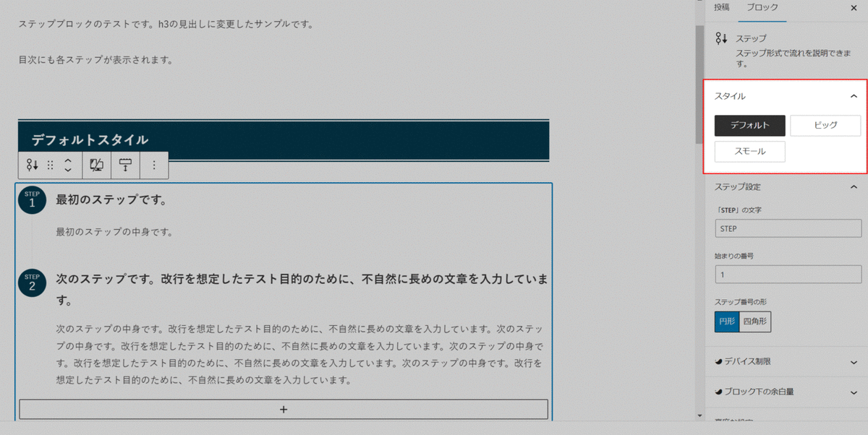Open block bottom margin toolbar icon

click(125, 165)
